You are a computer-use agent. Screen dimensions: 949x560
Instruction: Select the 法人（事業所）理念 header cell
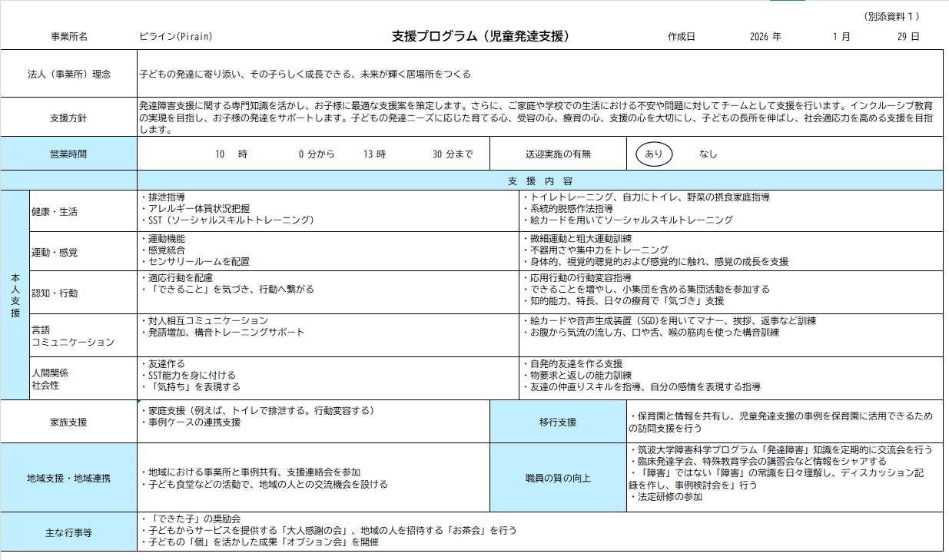tap(69, 75)
